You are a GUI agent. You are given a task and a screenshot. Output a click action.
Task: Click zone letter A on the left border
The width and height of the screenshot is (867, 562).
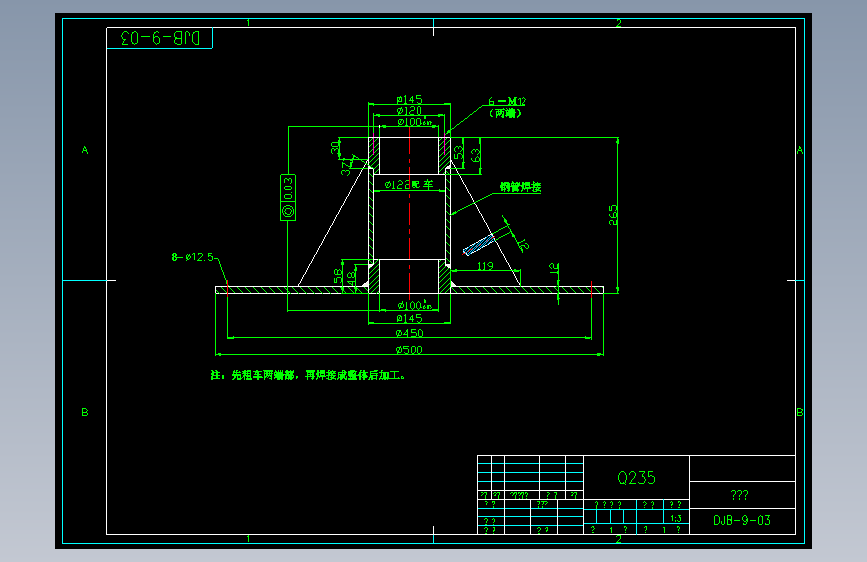point(85,150)
